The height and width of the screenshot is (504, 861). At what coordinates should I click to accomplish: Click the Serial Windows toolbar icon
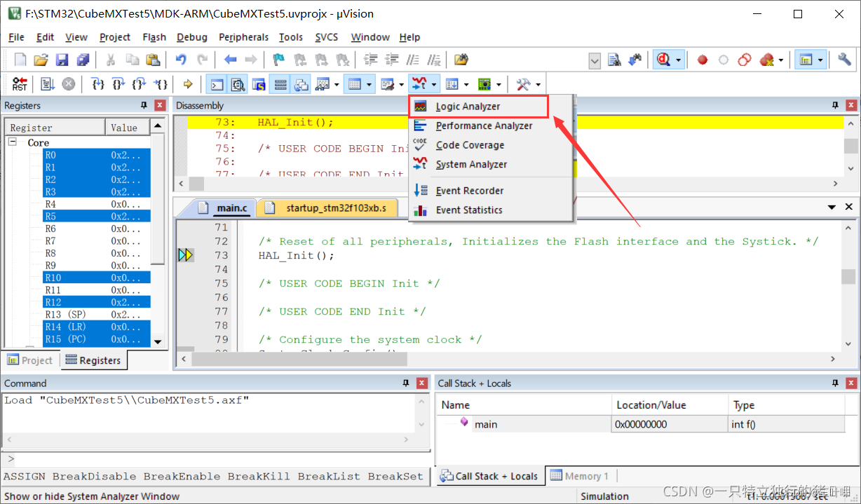tap(388, 84)
